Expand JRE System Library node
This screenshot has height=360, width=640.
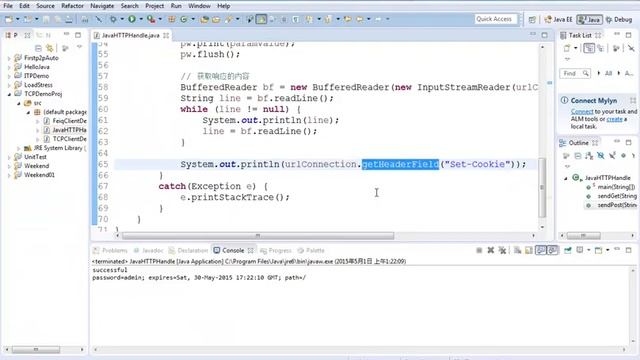pos(18,148)
